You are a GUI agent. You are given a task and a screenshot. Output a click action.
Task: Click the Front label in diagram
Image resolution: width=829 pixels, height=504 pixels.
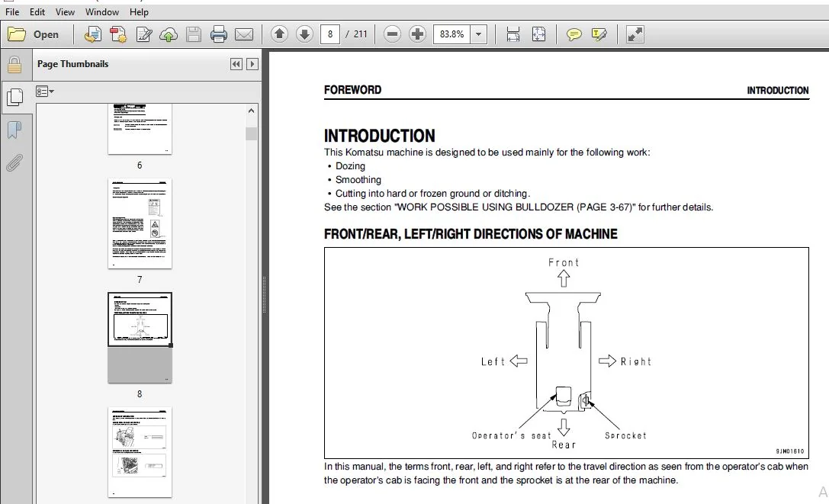tap(564, 262)
